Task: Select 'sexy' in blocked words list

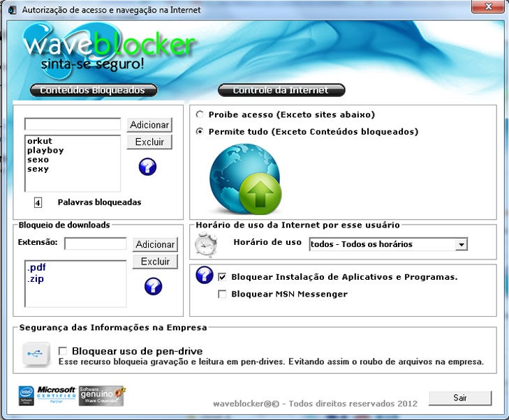Action: [x=38, y=170]
